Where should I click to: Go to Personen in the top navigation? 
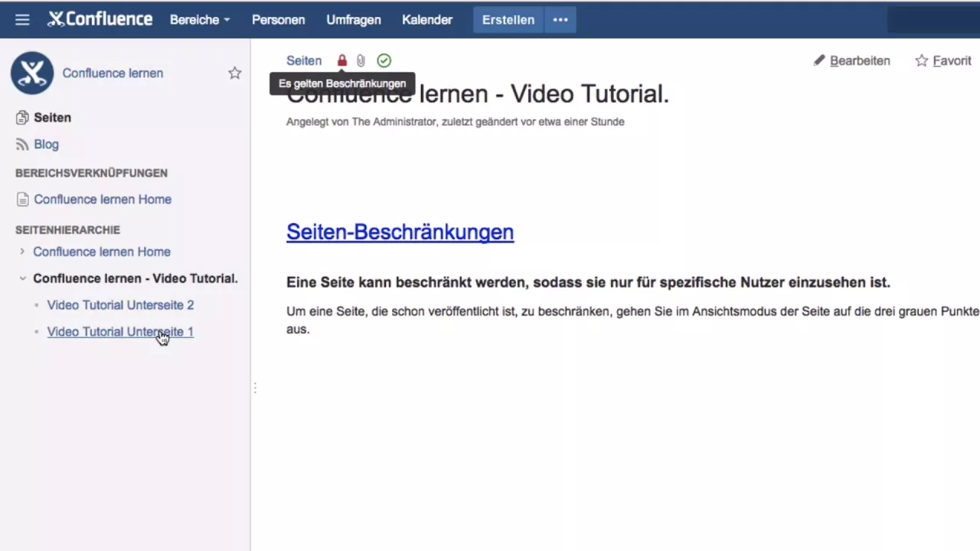(x=279, y=20)
